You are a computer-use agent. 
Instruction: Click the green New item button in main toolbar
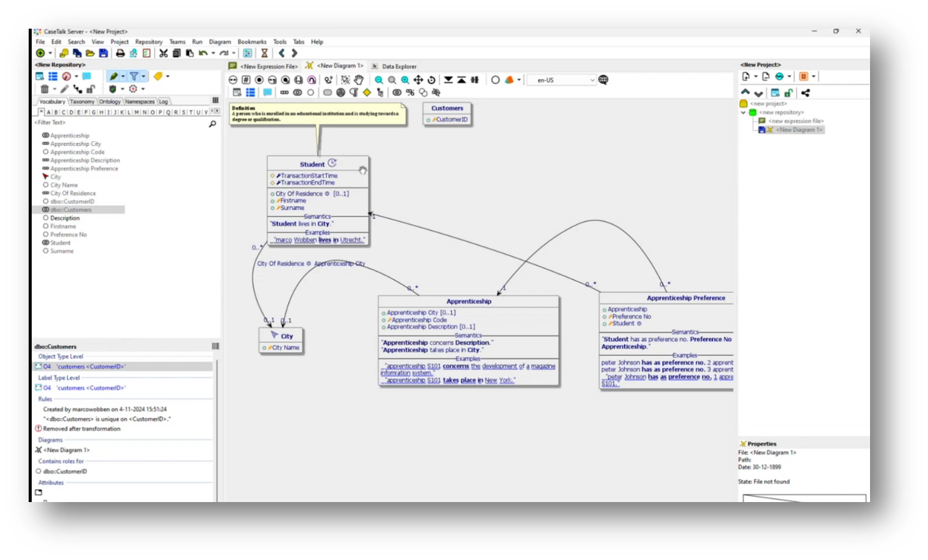pos(40,53)
